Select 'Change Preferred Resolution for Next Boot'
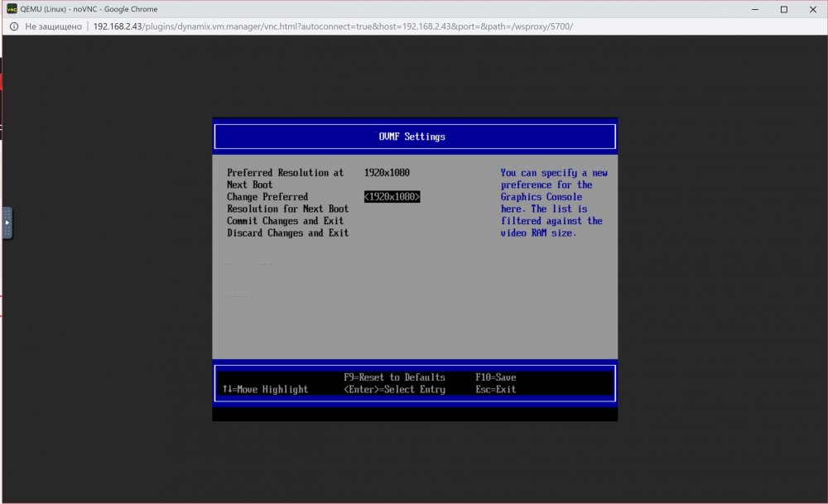The width and height of the screenshot is (828, 504). 288,203
